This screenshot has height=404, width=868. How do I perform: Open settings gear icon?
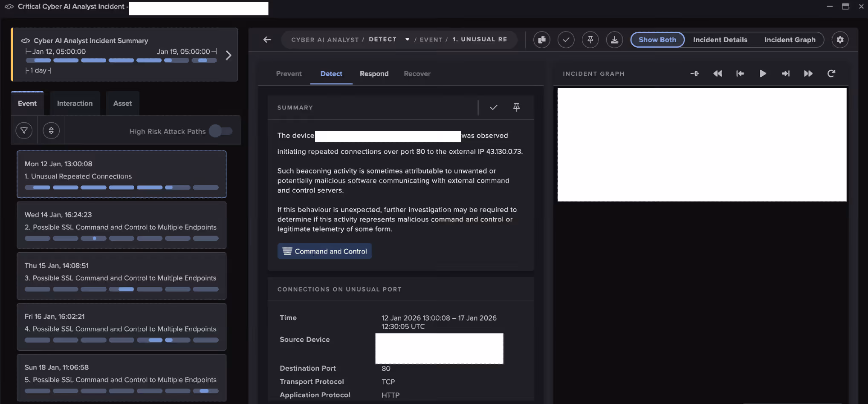[x=840, y=40]
